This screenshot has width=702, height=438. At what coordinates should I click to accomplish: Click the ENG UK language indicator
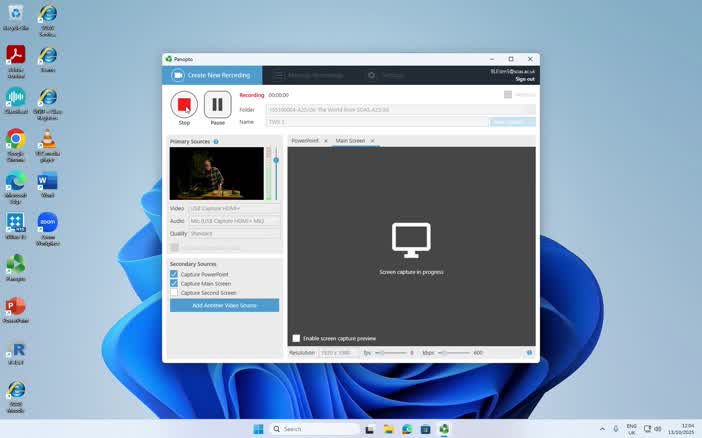click(631, 429)
